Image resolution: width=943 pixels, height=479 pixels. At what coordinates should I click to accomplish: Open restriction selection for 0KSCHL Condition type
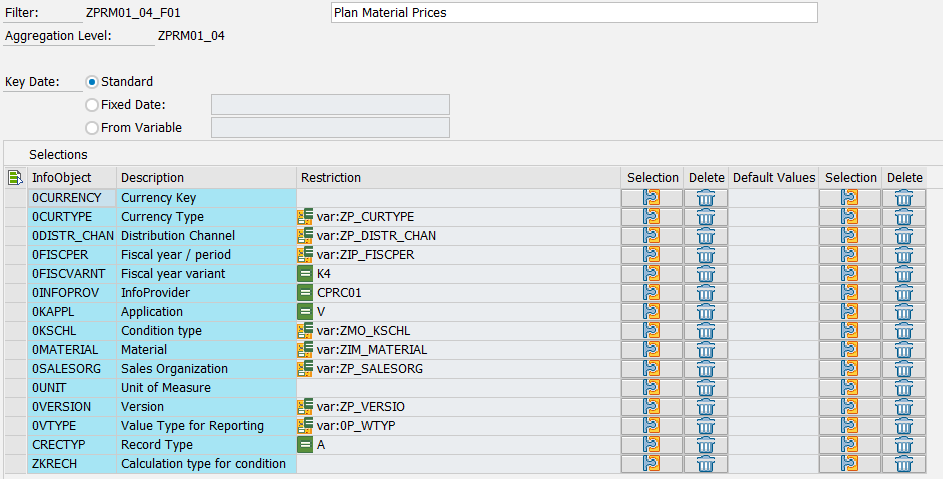pyautogui.click(x=651, y=330)
